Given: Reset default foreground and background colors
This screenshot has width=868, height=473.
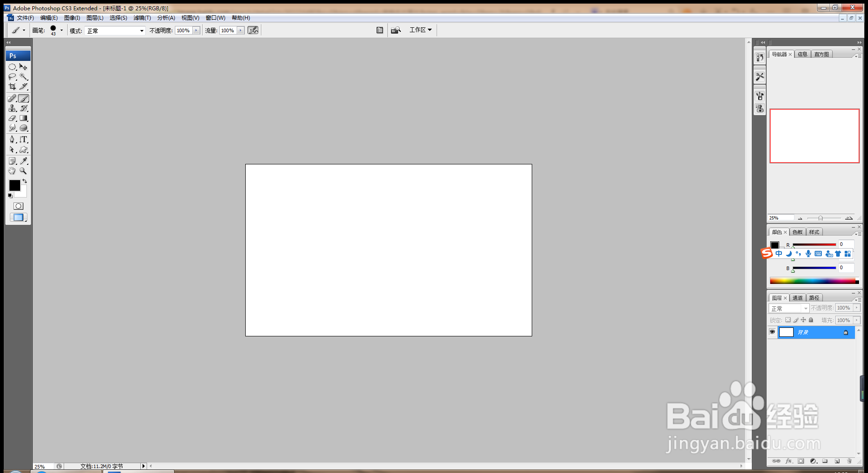Looking at the screenshot, I should point(10,196).
